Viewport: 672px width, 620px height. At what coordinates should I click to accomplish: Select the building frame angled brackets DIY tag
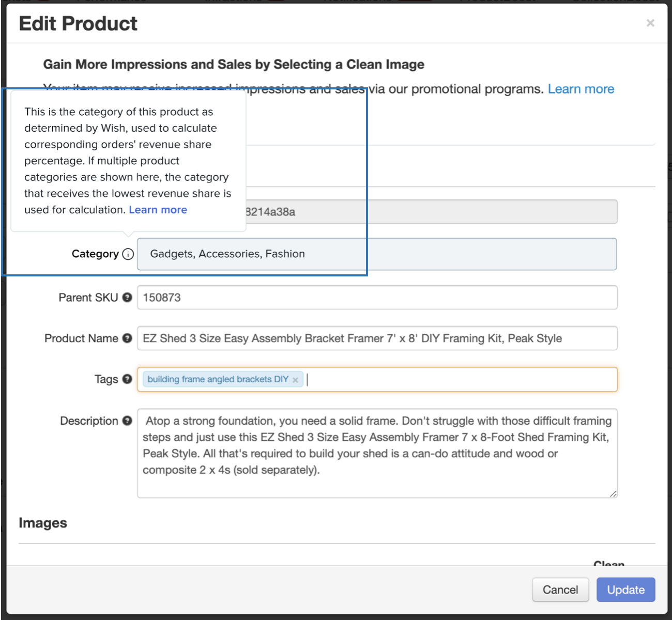[218, 380]
